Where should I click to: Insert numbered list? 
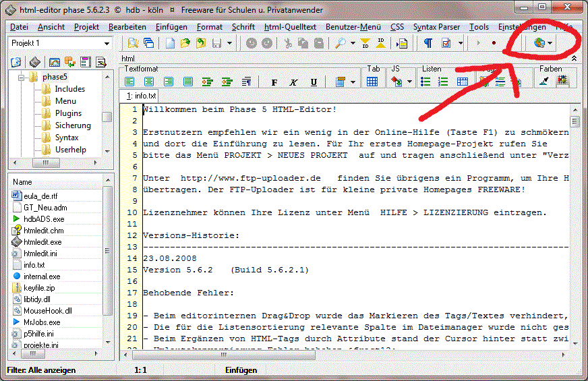pyautogui.click(x=443, y=82)
